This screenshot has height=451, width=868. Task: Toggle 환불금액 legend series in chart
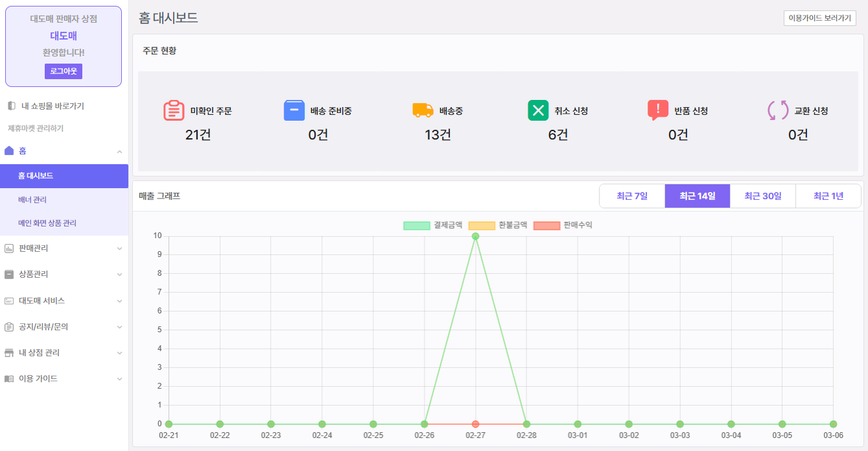tap(497, 225)
